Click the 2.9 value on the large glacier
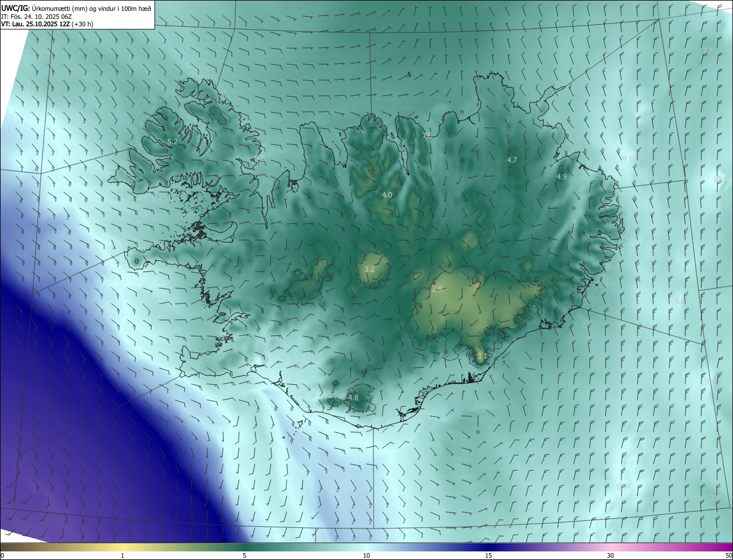 437,289
